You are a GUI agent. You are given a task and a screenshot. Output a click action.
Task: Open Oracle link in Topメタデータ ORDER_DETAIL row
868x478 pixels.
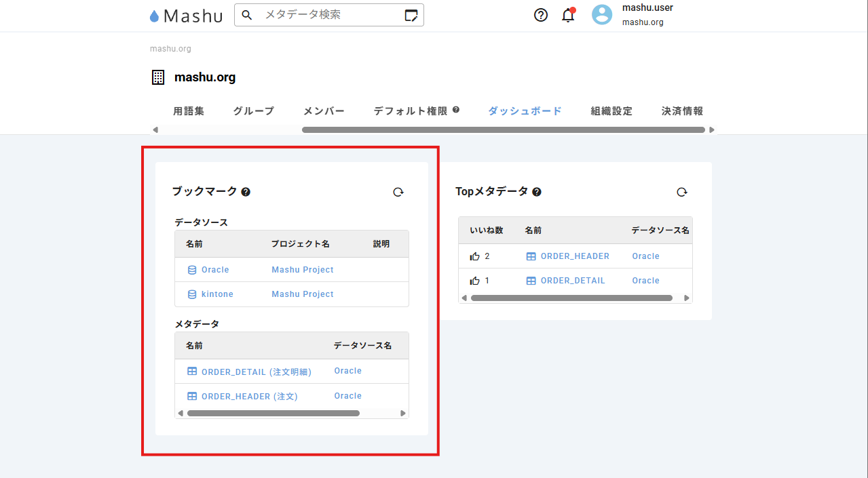click(x=645, y=281)
